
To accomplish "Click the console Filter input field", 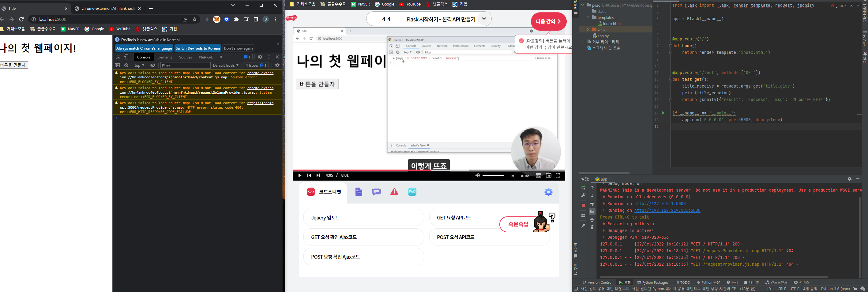I will (x=185, y=65).
